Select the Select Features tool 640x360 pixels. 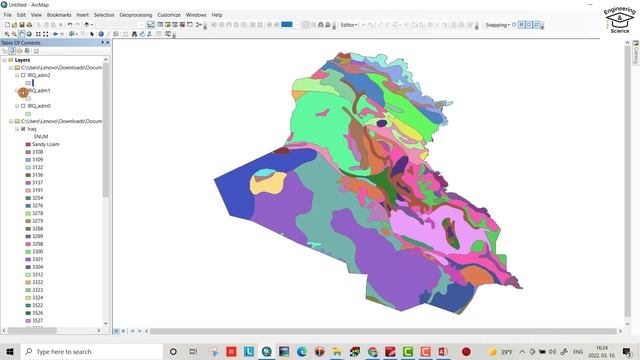coord(71,34)
